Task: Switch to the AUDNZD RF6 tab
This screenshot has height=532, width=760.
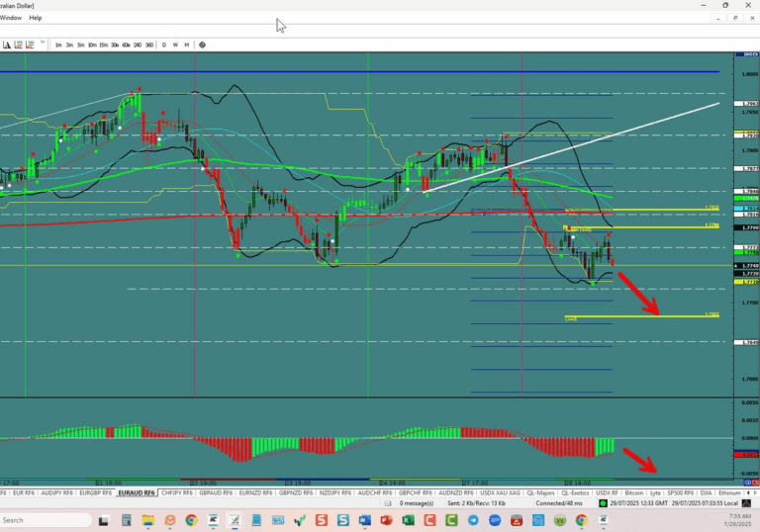Action: click(x=455, y=492)
